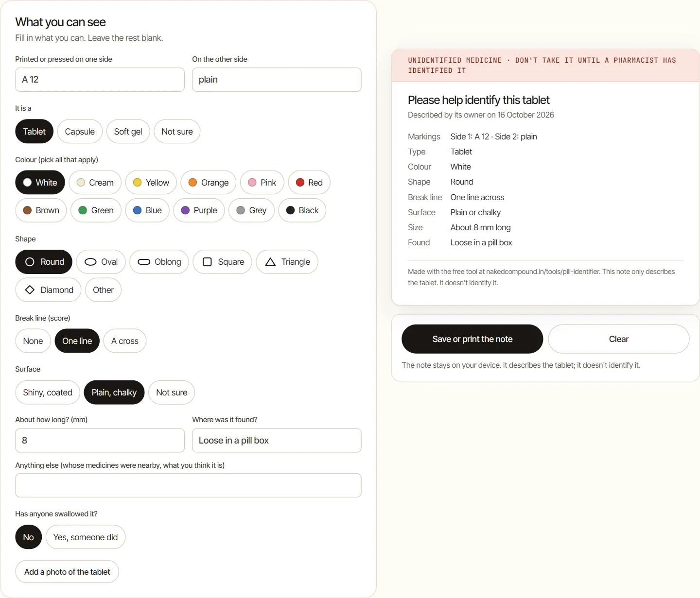The image size is (700, 598).
Task: Clear the form with the Clear button
Action: [619, 339]
